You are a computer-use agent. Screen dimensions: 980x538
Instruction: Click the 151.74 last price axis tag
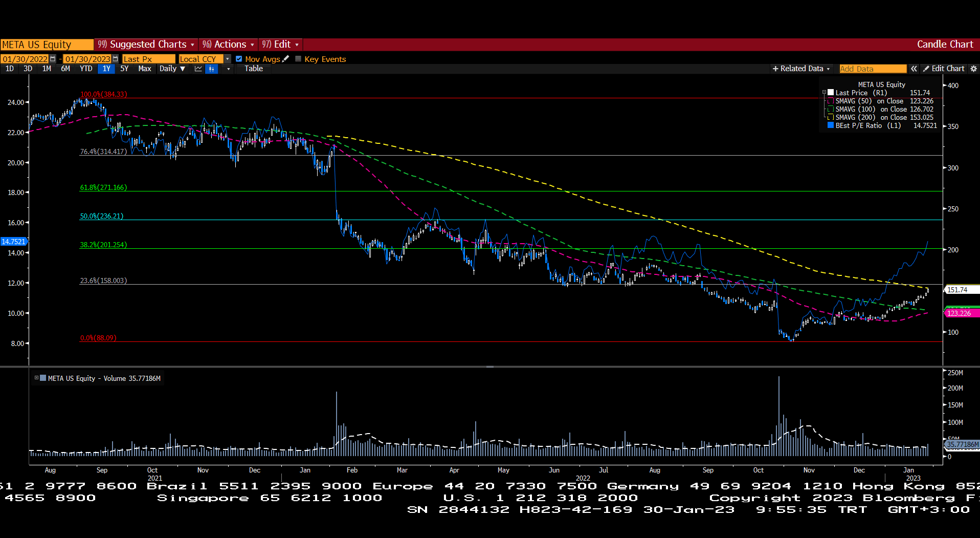pos(962,290)
